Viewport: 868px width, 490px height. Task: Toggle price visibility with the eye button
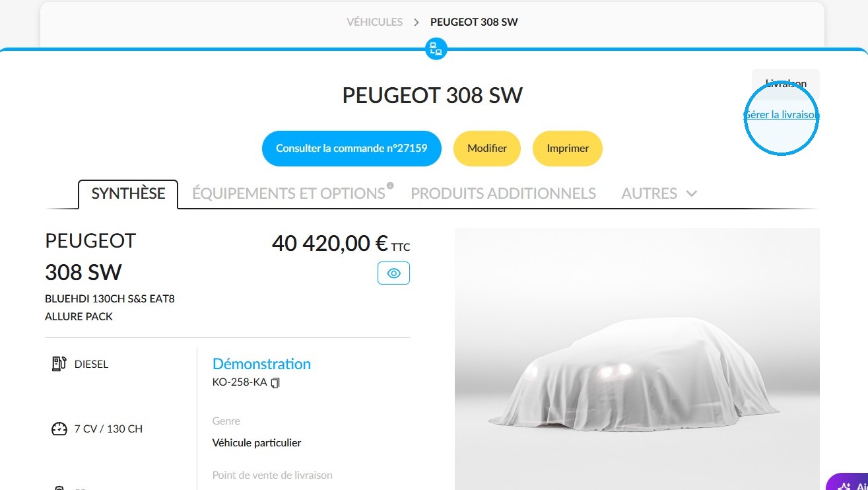coord(393,273)
